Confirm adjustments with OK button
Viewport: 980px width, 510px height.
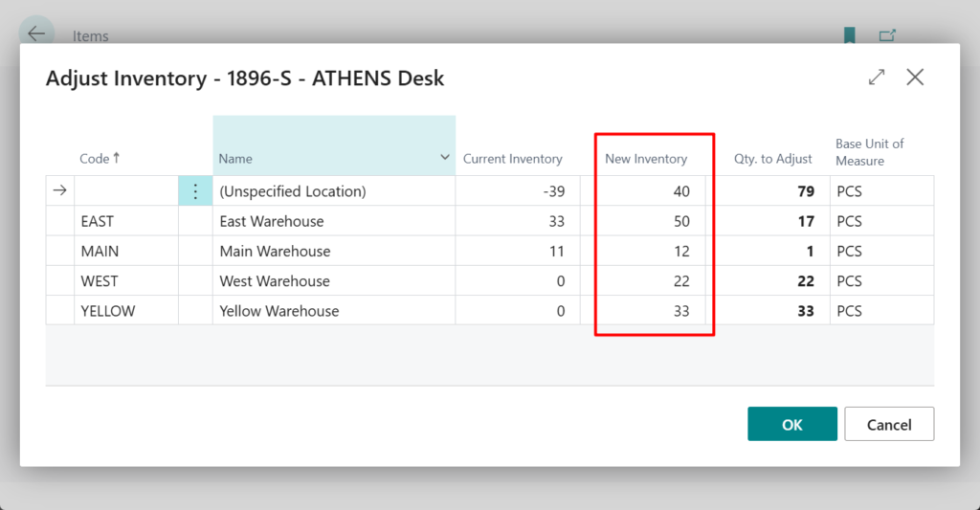pos(791,424)
